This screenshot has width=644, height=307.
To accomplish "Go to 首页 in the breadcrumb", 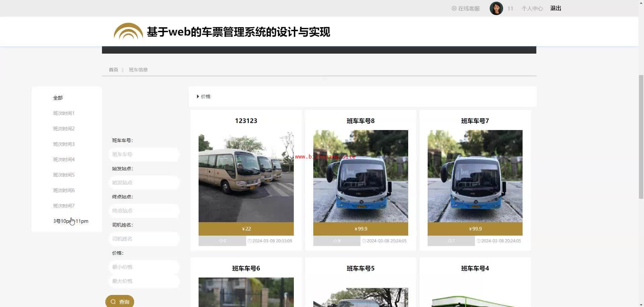I will [113, 70].
